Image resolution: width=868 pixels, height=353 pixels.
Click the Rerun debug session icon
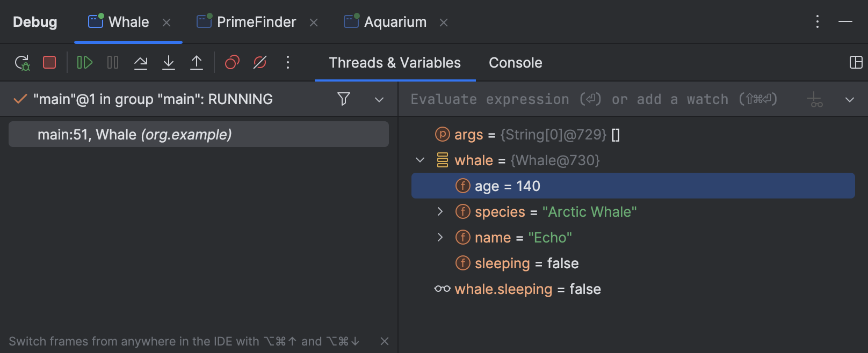tap(22, 63)
